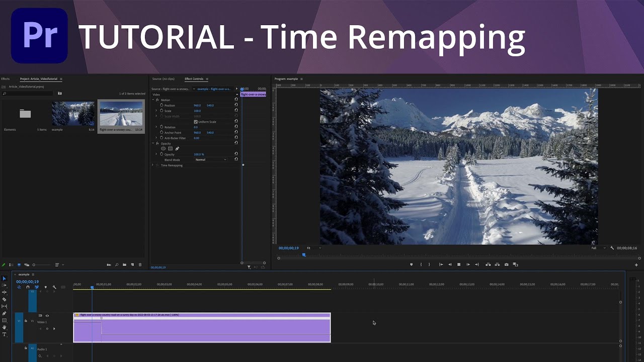Viewport: 644px width, 362px height.
Task: Switch Project panel to icon view
Action: click(x=19, y=264)
